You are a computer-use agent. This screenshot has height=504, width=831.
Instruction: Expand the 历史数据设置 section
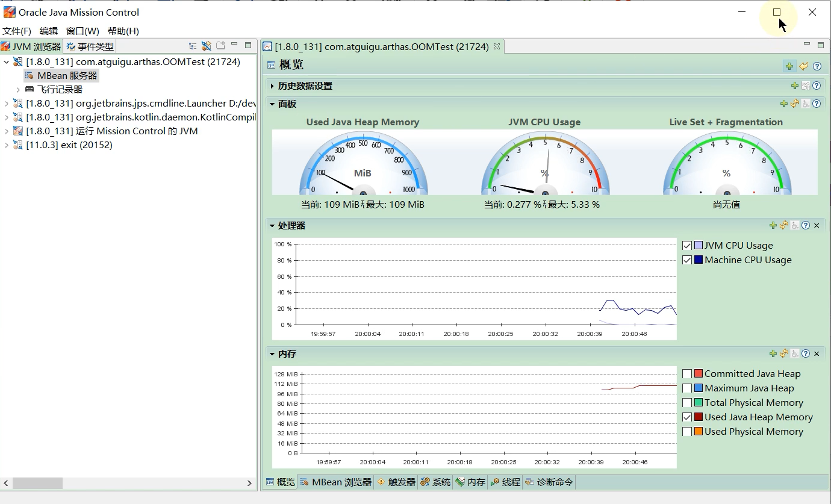coord(272,86)
